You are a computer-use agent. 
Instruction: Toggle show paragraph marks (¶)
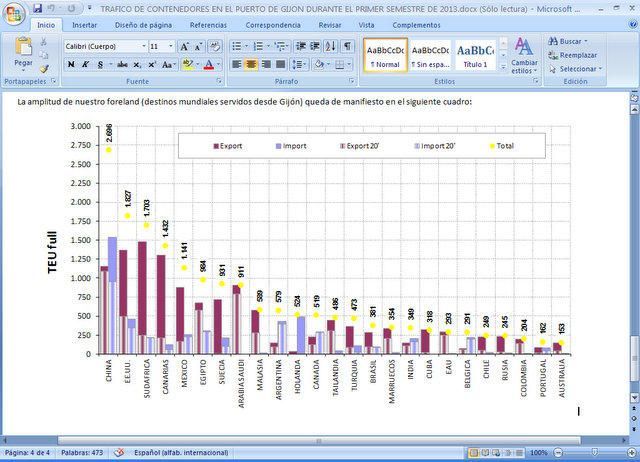347,46
